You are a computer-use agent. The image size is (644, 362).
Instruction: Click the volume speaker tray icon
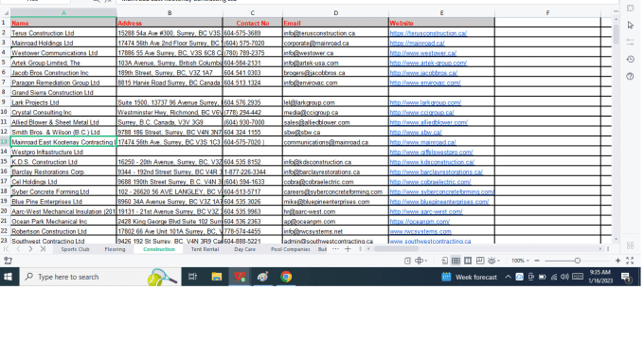(x=565, y=277)
